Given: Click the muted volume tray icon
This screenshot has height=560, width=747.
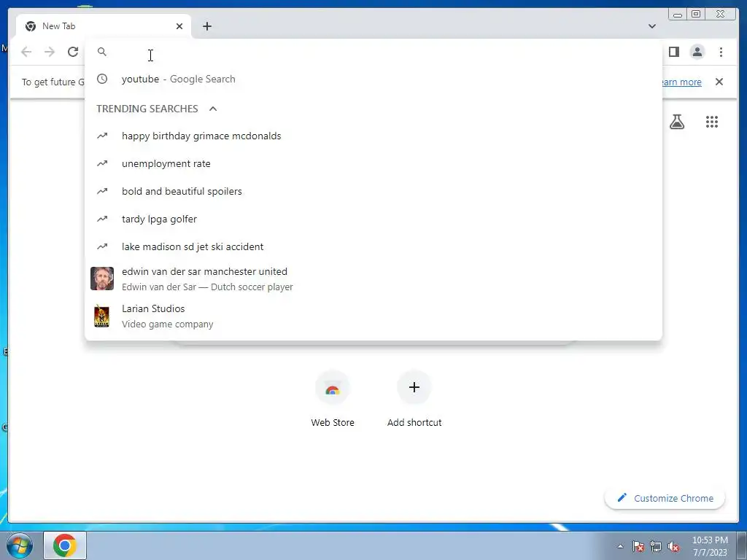Looking at the screenshot, I should (x=673, y=546).
